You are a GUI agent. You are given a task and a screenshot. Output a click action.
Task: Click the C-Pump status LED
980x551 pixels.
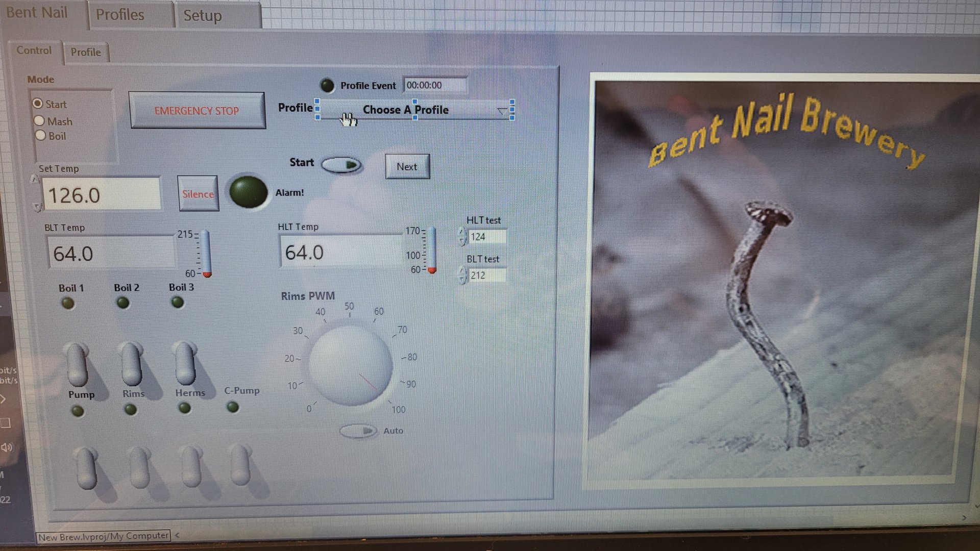click(x=233, y=407)
